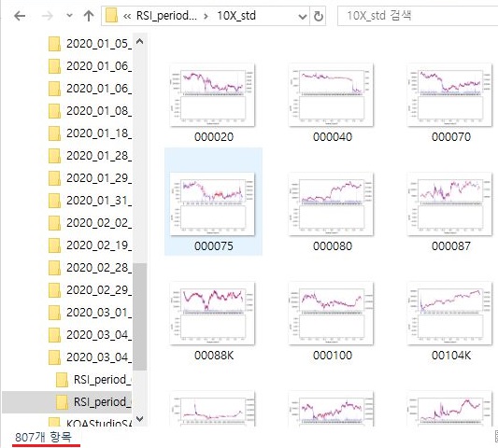Click the tree scrollbar down arrow
498x448 pixels.
[x=139, y=418]
